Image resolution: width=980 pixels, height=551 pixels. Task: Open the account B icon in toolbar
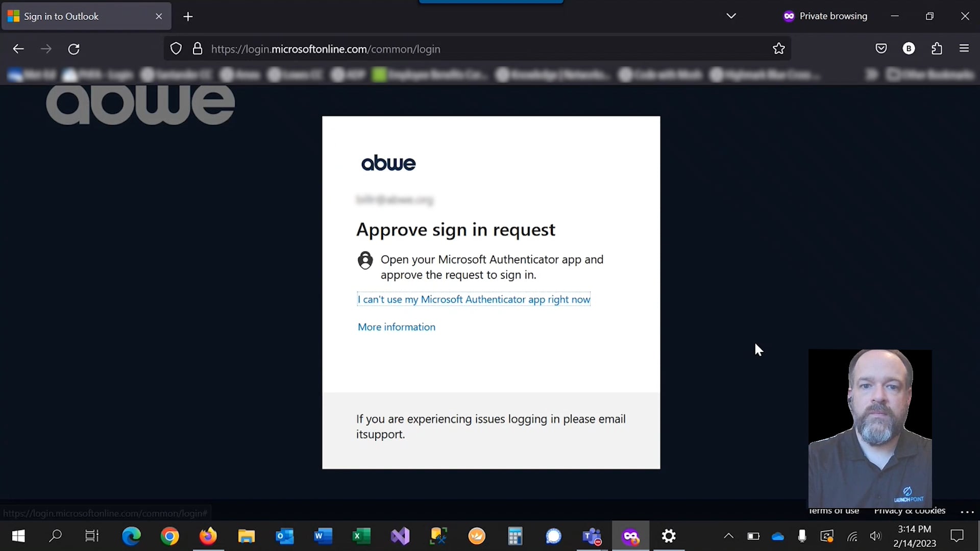click(909, 48)
